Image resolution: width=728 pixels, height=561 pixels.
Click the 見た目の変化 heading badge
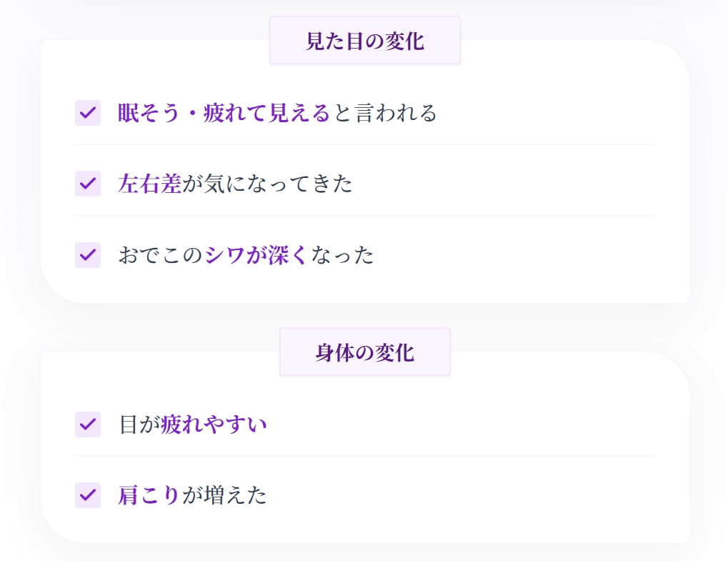[364, 41]
